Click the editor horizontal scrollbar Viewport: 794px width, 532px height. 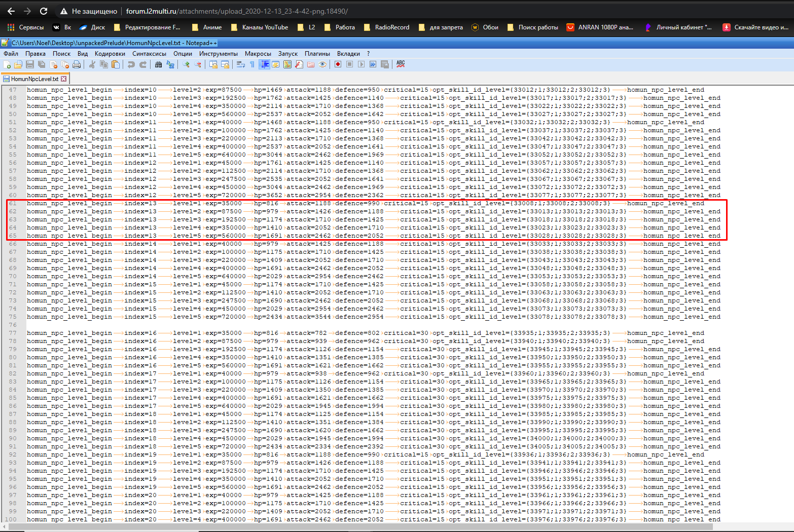360,527
